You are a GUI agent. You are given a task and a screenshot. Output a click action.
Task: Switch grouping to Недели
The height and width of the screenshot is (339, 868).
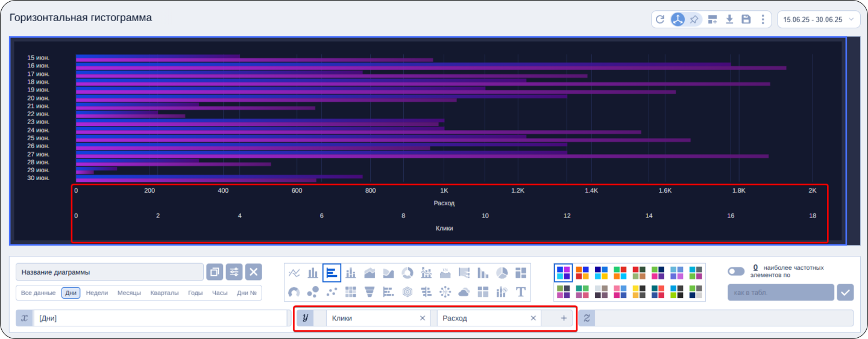click(x=97, y=293)
